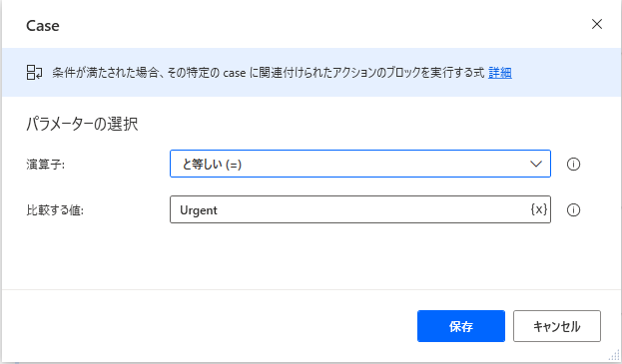The height and width of the screenshot is (364, 622).
Task: Click the 比較する値 input field containing Urgent
Action: tap(360, 209)
